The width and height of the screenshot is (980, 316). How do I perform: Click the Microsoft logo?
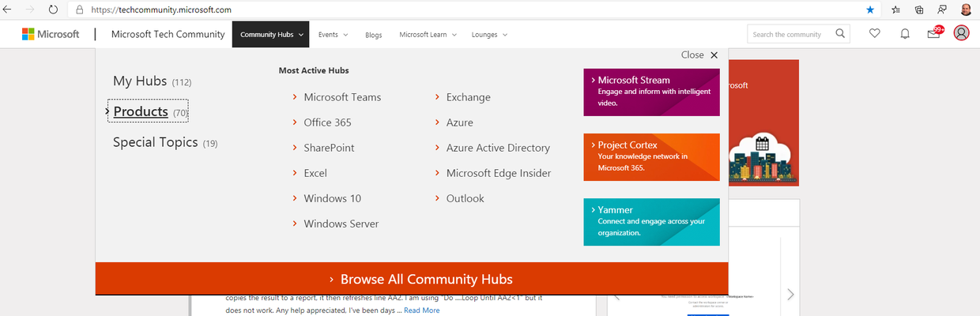(51, 34)
